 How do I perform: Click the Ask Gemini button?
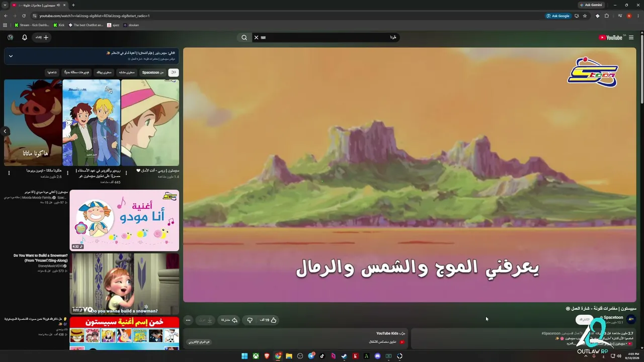tap(591, 5)
